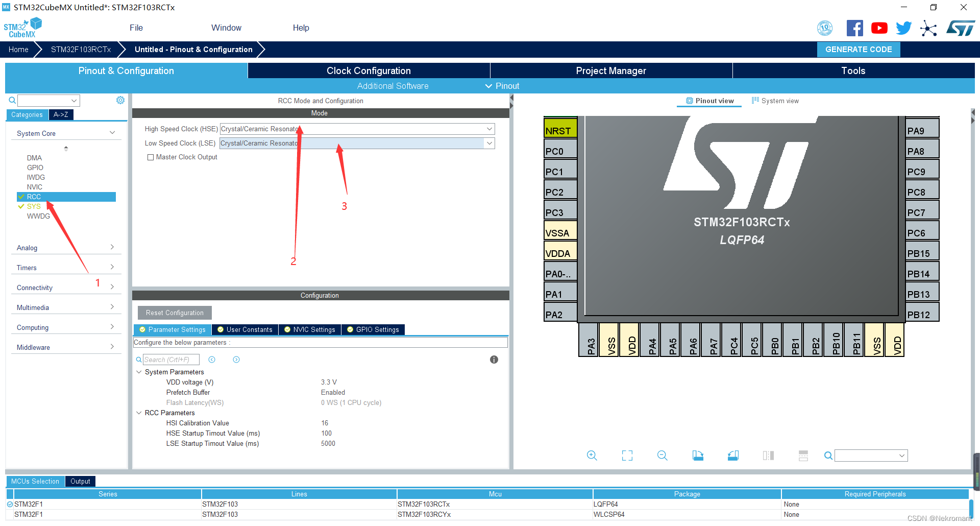Show the parameter info icon

(494, 360)
